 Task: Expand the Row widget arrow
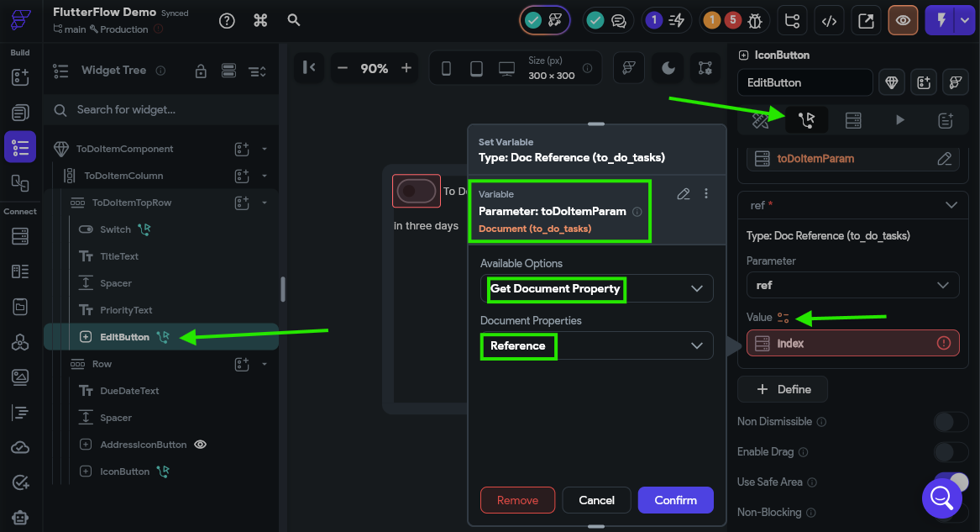click(x=265, y=364)
